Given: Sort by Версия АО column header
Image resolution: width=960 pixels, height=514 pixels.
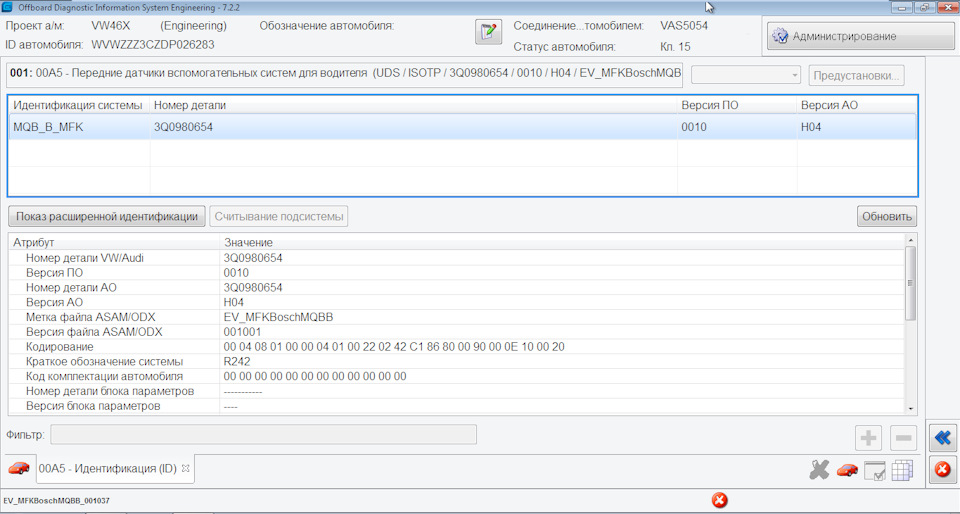Looking at the screenshot, I should tap(857, 105).
